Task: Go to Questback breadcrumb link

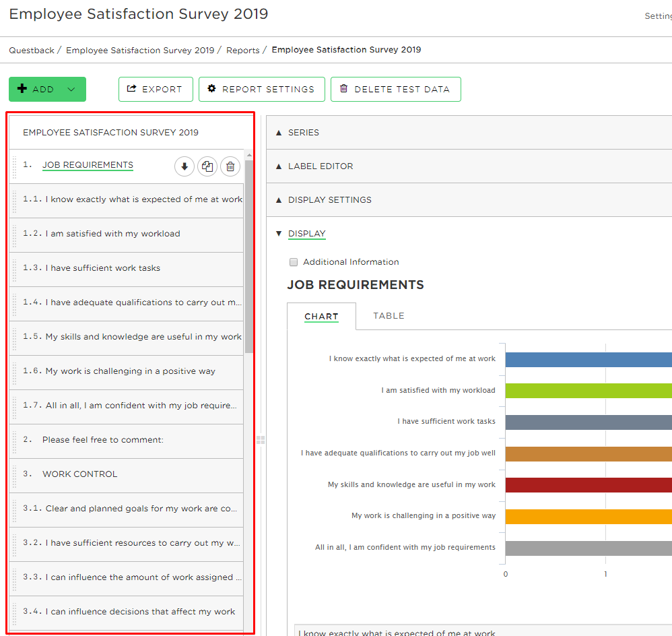Action: [32, 50]
